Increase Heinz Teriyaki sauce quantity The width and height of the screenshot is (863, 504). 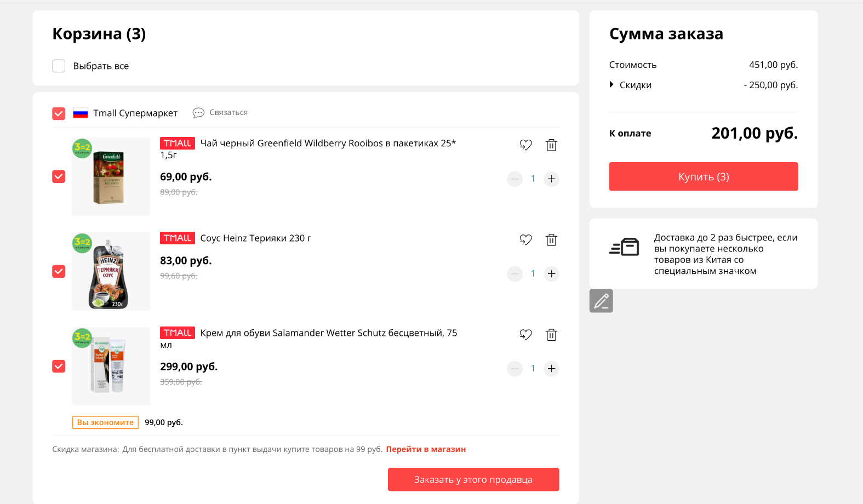551,274
